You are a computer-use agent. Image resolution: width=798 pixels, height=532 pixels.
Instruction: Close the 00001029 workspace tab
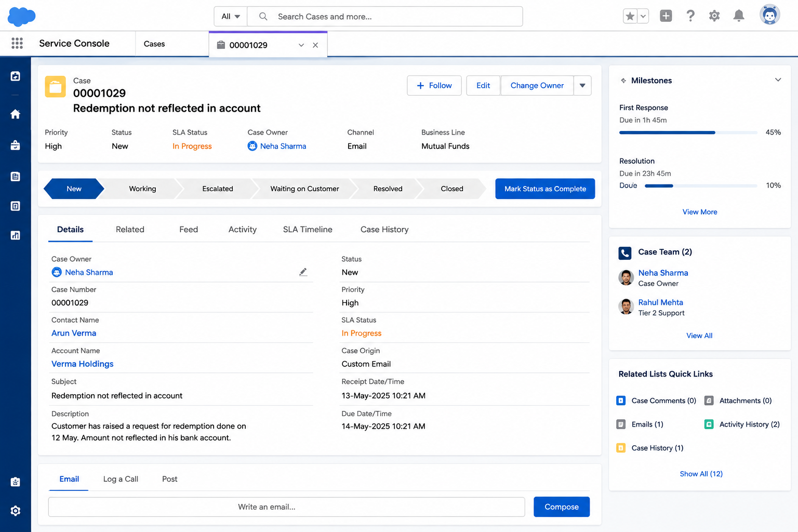[315, 45]
